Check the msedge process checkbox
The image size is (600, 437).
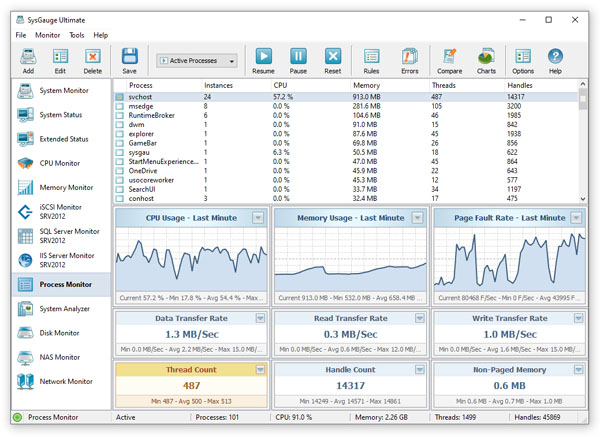(120, 106)
